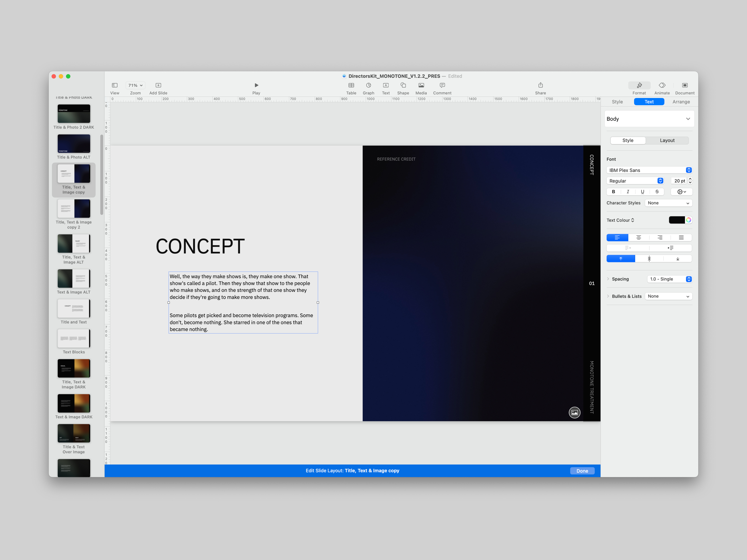
Task: Toggle Underline formatting
Action: [642, 192]
